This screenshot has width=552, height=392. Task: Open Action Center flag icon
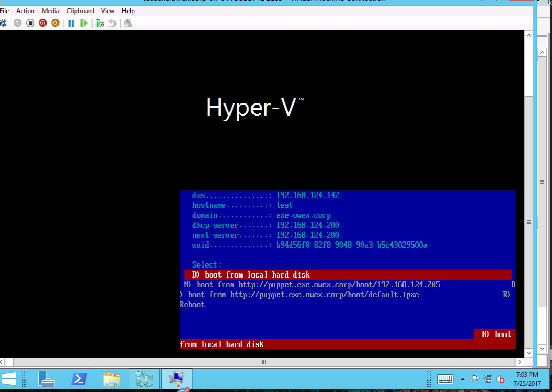(x=475, y=379)
